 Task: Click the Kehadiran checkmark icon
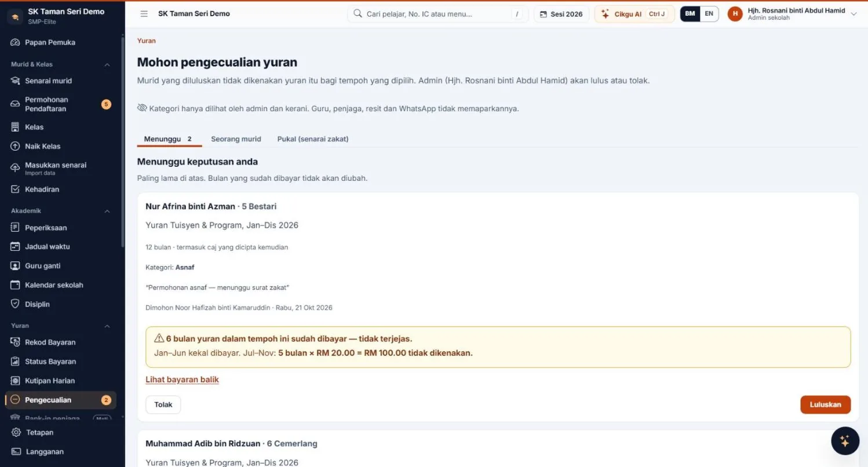click(15, 189)
